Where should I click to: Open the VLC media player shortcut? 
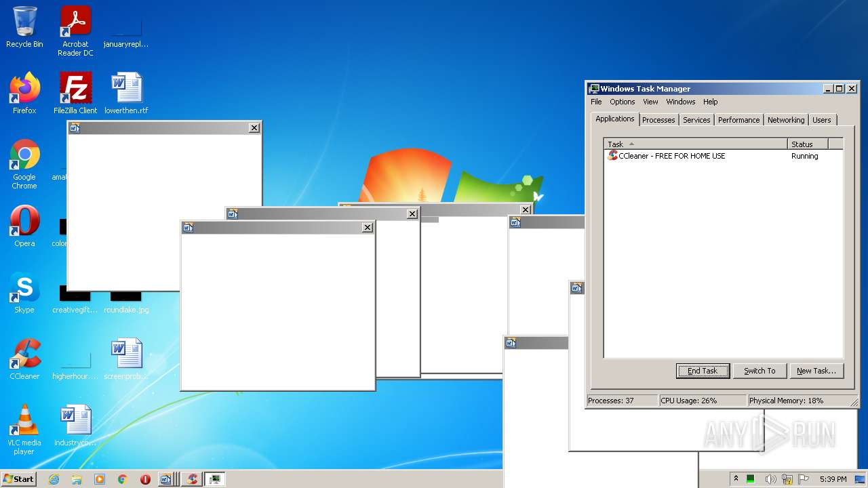point(24,430)
